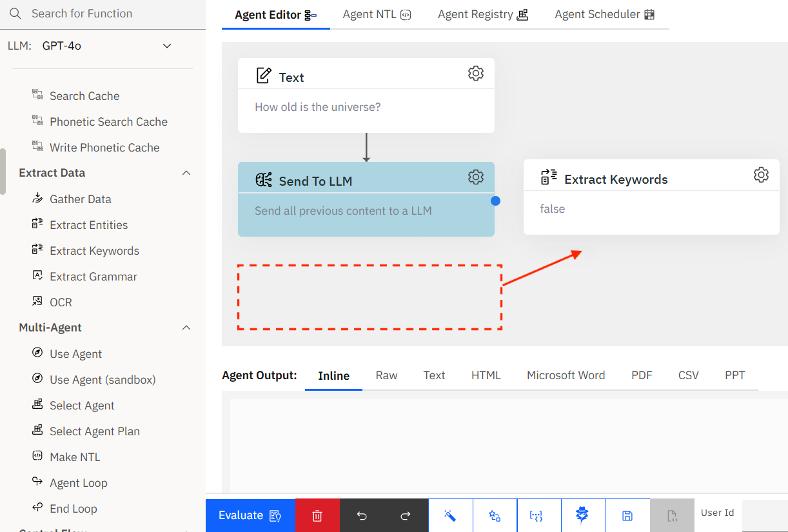Select the PDF output tab

[642, 375]
